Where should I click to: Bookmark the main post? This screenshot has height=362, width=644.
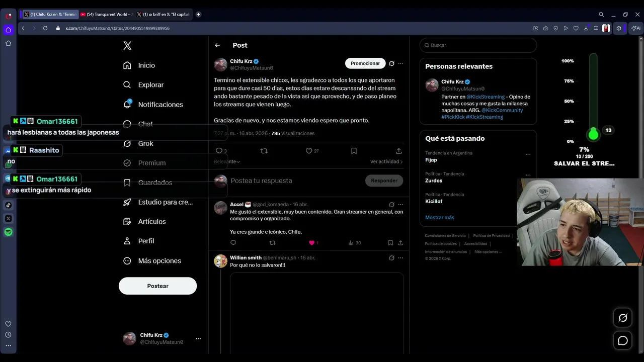pos(354,151)
